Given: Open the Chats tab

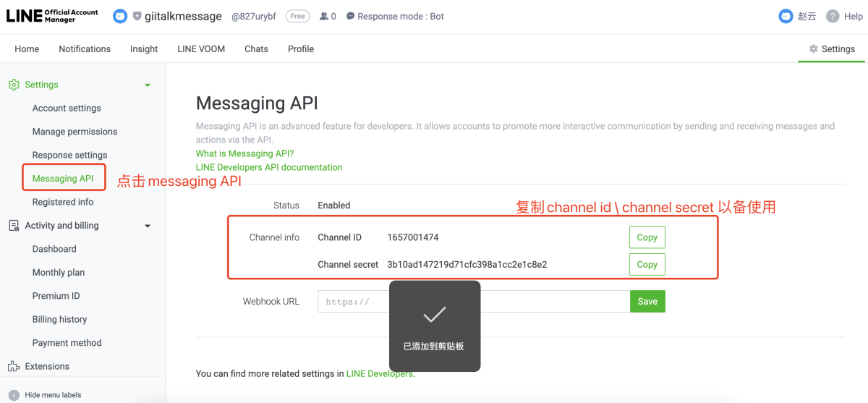Looking at the screenshot, I should point(256,49).
